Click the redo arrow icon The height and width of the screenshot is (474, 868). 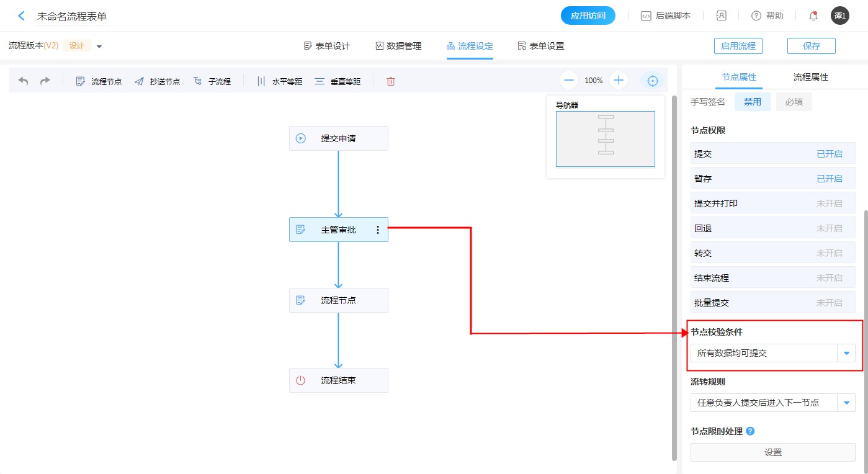click(45, 81)
